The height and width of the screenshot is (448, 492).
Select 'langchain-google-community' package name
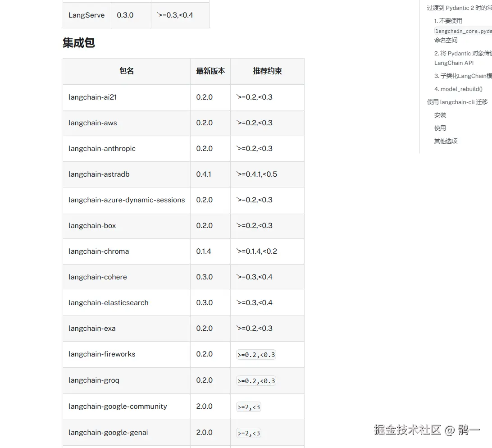pos(118,407)
